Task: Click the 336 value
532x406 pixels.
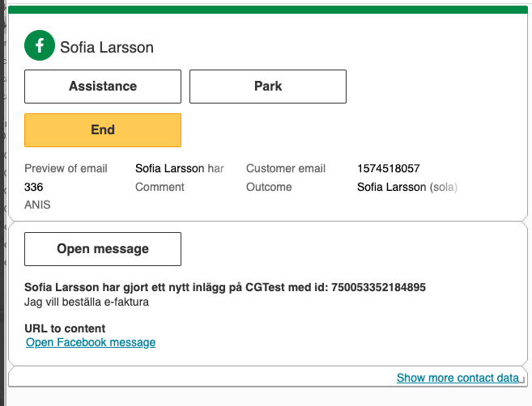Action: (34, 187)
